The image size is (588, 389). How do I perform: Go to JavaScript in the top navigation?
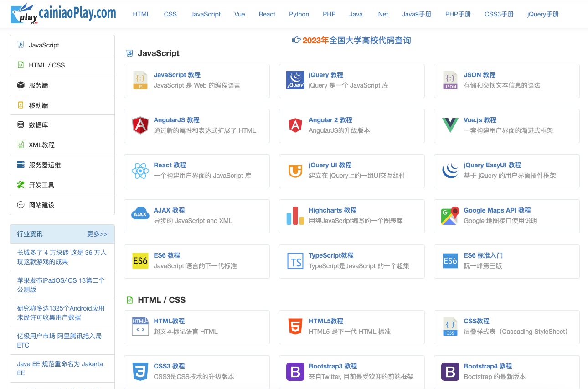point(206,14)
